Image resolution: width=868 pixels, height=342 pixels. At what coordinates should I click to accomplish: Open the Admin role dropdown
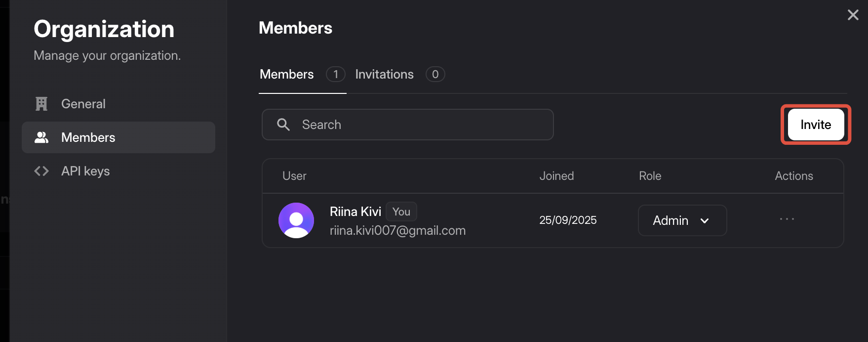682,220
